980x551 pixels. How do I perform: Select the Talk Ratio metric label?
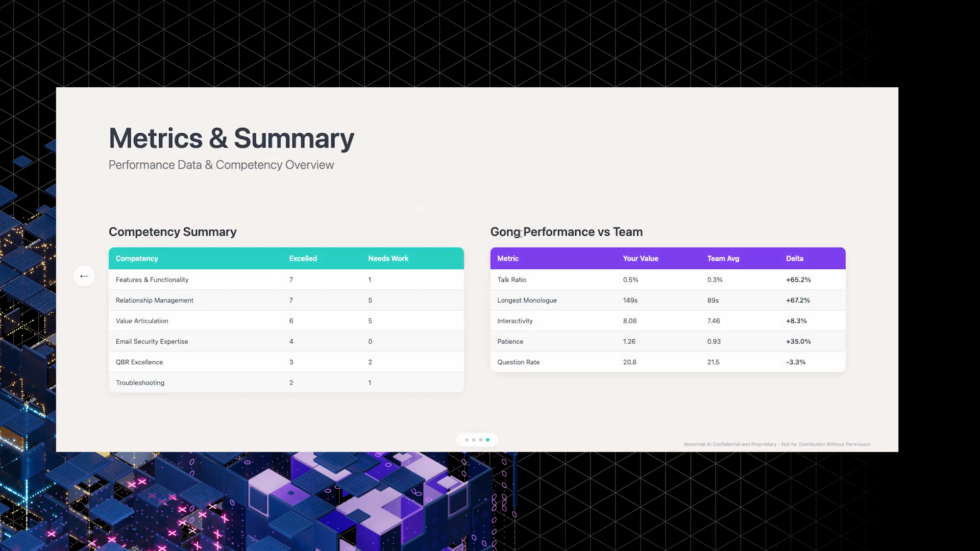click(x=512, y=280)
